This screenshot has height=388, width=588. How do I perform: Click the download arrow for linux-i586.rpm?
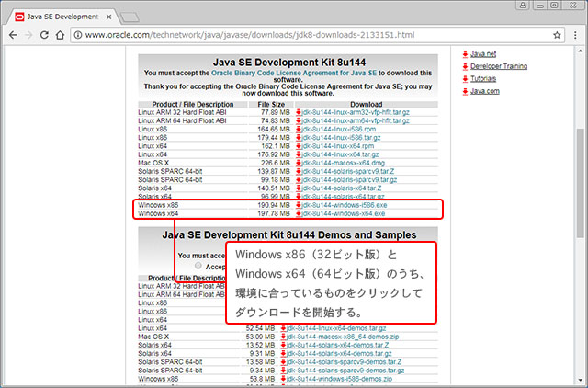click(299, 129)
